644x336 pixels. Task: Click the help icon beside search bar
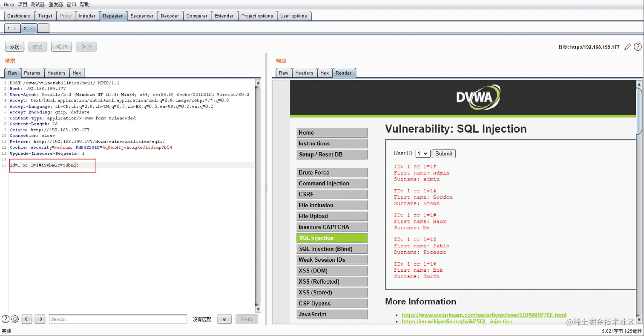(x=6, y=319)
